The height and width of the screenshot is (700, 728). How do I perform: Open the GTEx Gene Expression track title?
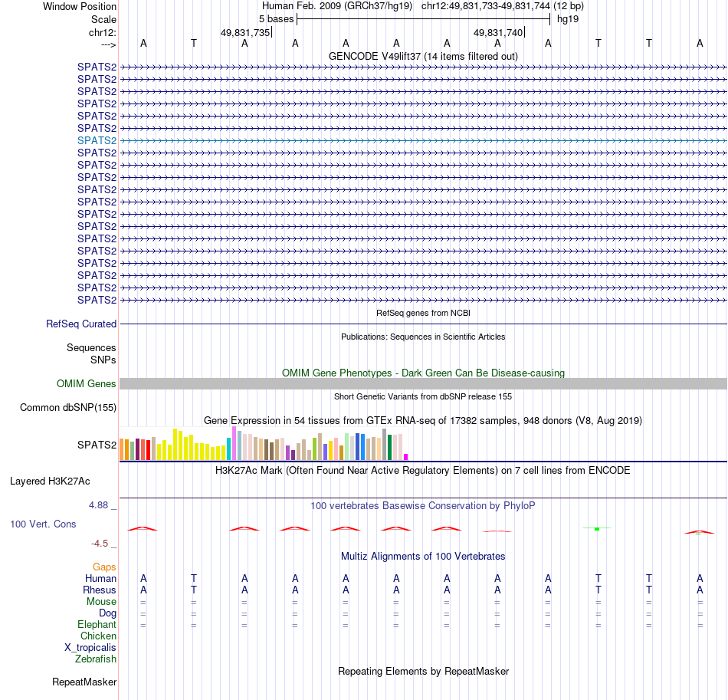[423, 420]
